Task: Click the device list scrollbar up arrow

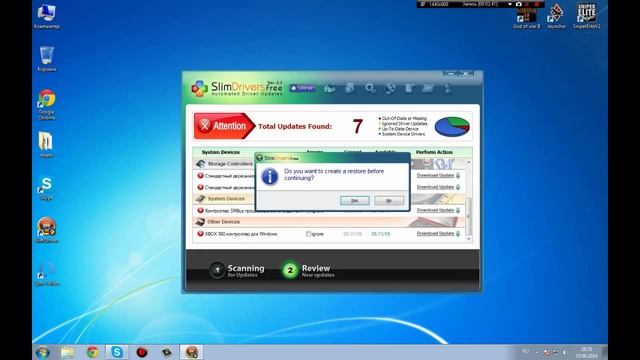Action: click(468, 162)
